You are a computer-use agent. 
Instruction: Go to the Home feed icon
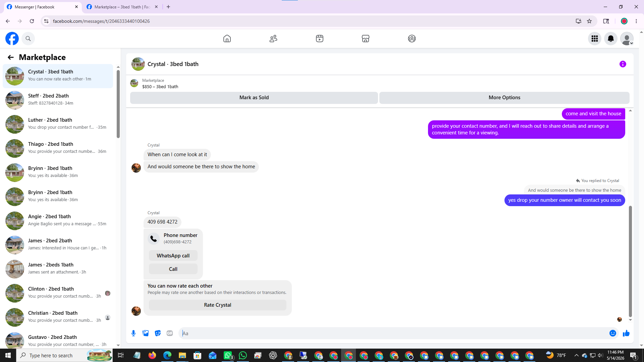tap(227, 39)
